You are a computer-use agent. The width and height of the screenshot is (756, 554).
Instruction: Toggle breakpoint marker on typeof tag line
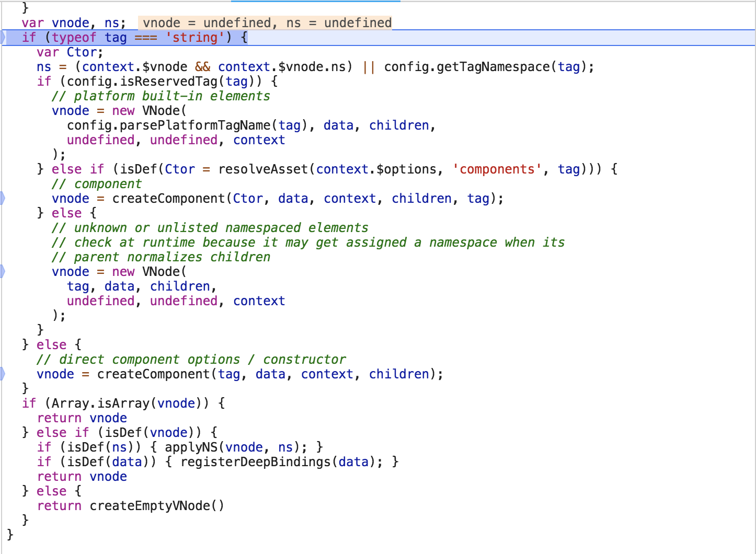(x=3, y=37)
